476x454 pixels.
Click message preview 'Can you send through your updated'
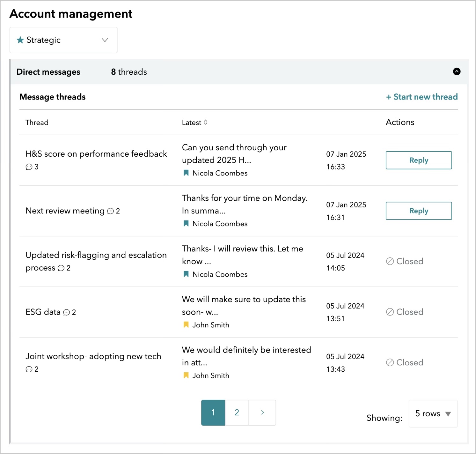(x=234, y=154)
